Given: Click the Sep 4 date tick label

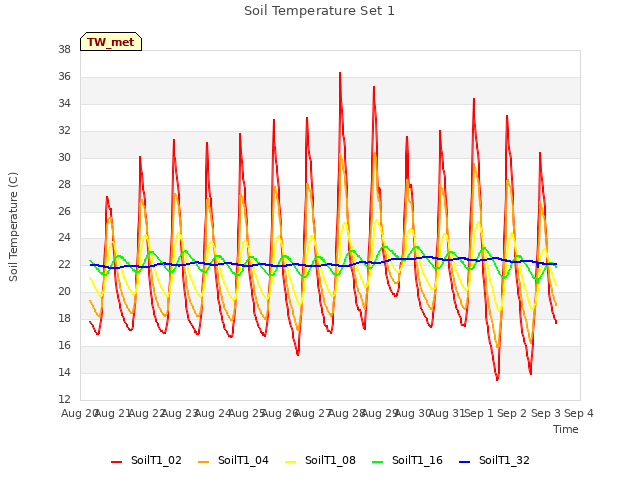Looking at the screenshot, I should pyautogui.click(x=579, y=413).
